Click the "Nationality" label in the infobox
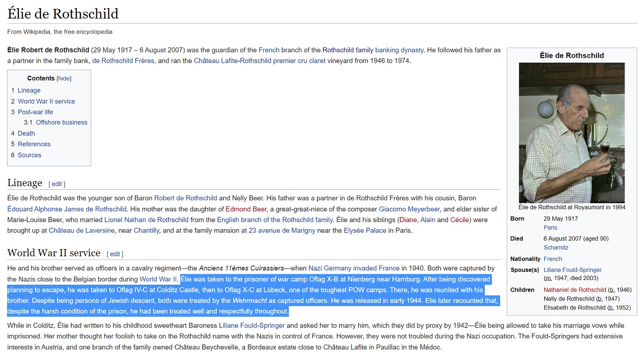644x363 pixels. coord(525,259)
